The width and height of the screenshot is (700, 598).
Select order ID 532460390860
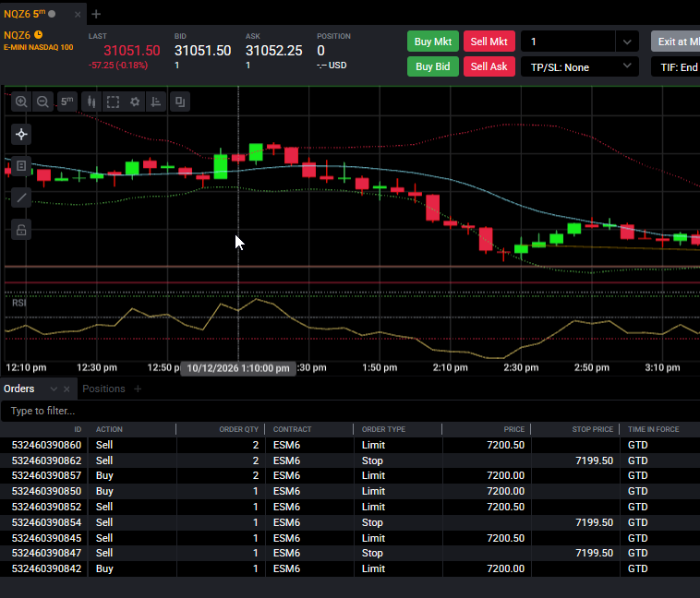click(46, 445)
